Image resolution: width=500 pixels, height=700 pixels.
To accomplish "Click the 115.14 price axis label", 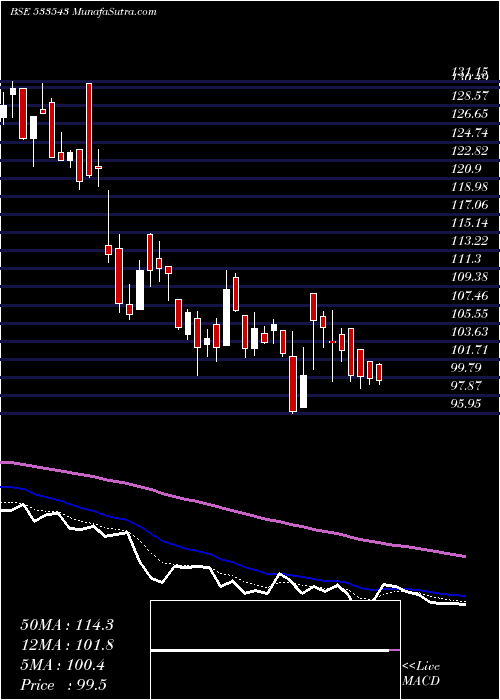I will [470, 223].
